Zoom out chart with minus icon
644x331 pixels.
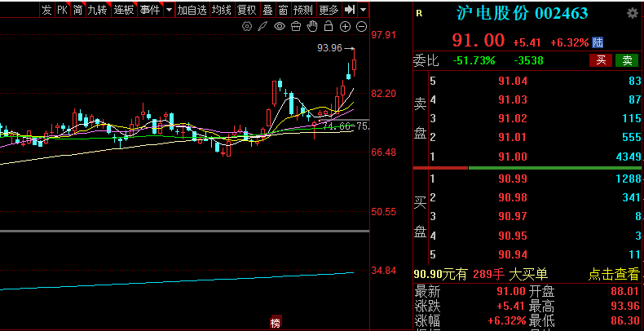pos(361,27)
